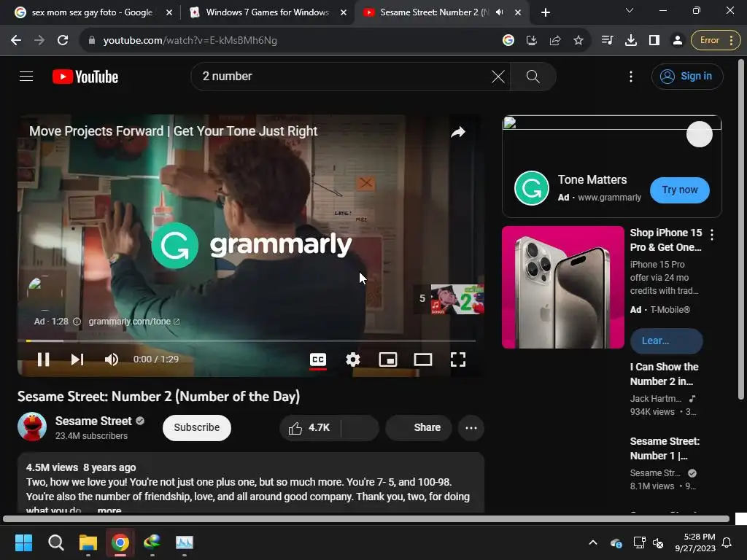Click the Sign in button

687,76
